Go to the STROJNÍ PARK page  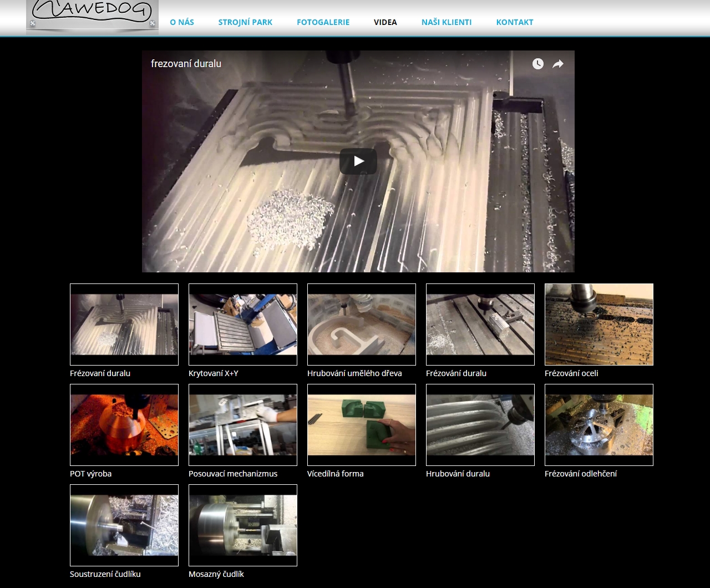click(245, 22)
